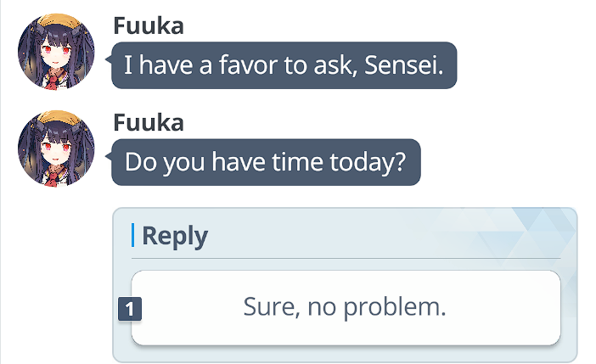The height and width of the screenshot is (364, 596).
Task: Click the divider line under the Reply header
Action: pyautogui.click(x=346, y=258)
